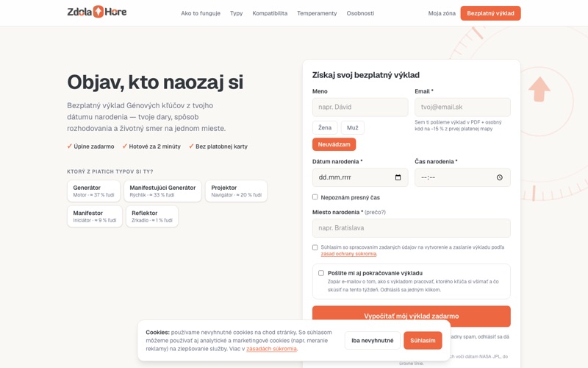The image size is (588, 368).
Task: Click 'Úplne zadarmo' benefit text
Action: pyautogui.click(x=94, y=146)
